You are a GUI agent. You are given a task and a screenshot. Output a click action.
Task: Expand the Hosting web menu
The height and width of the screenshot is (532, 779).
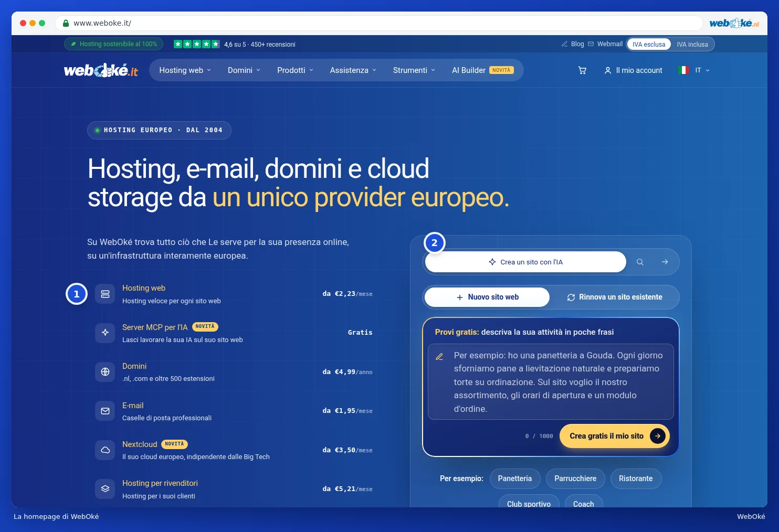(185, 70)
